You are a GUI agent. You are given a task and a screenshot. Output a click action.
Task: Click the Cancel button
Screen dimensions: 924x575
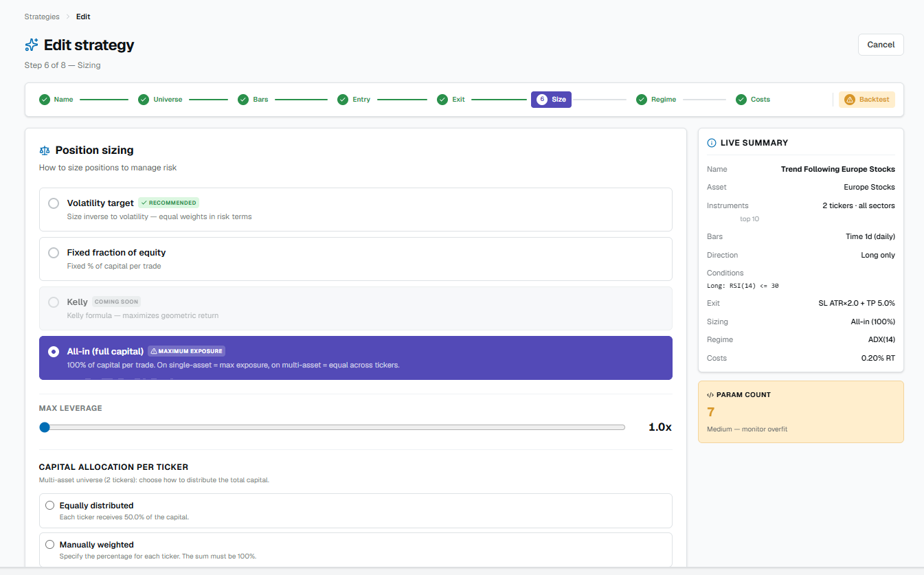coord(881,45)
